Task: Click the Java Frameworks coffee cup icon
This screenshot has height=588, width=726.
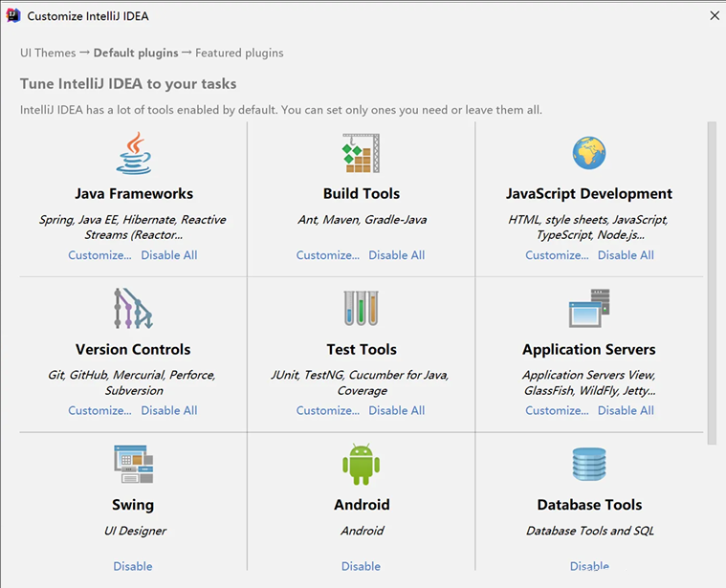Action: click(x=133, y=153)
